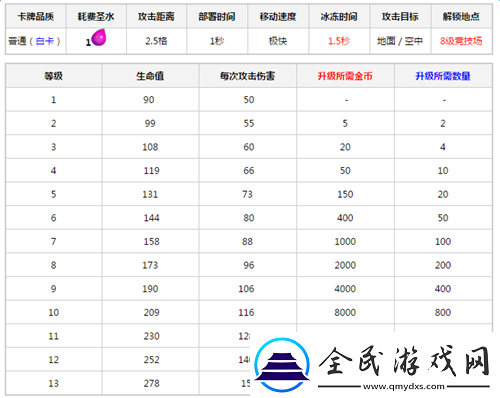The image size is (500, 398).
Task: Click gold cost 150 in level 5 row
Action: 345,194
